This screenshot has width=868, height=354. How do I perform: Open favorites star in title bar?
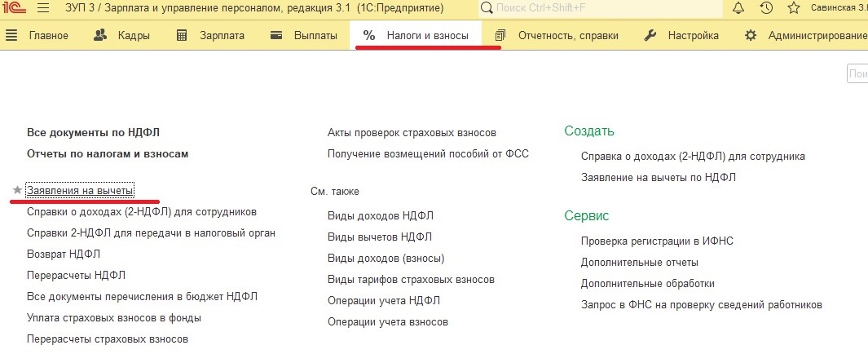click(x=794, y=8)
